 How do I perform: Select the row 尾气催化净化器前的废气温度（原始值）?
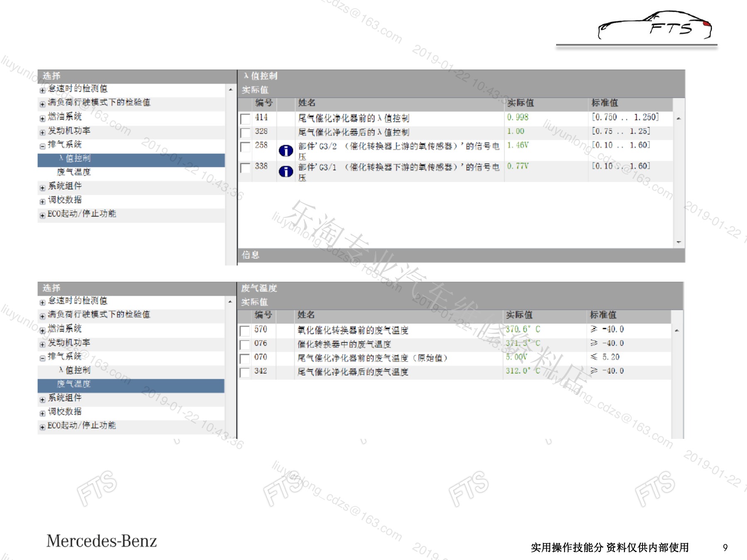(454, 358)
